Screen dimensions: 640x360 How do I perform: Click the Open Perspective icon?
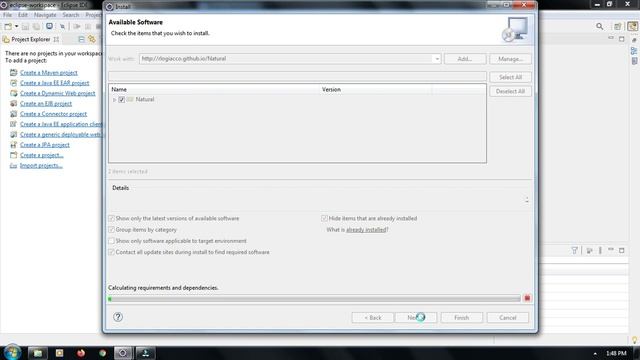(x=618, y=27)
